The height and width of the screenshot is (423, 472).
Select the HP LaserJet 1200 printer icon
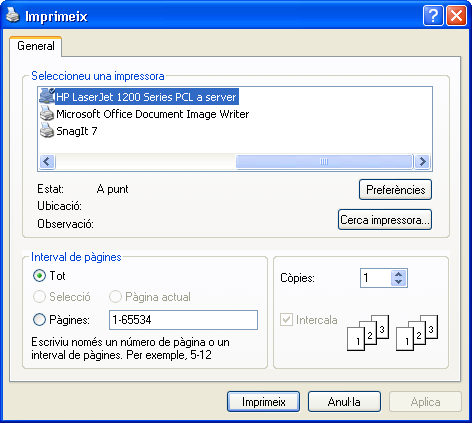pos(47,96)
